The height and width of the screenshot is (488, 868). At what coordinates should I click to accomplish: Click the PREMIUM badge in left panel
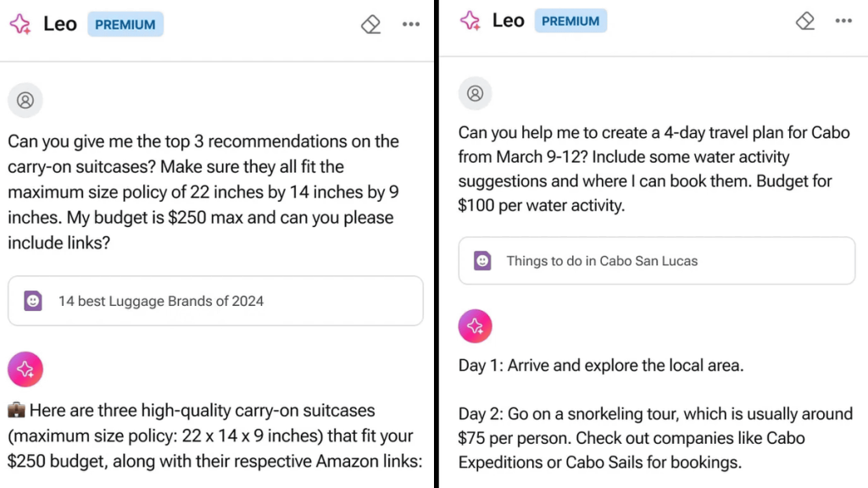pos(125,25)
